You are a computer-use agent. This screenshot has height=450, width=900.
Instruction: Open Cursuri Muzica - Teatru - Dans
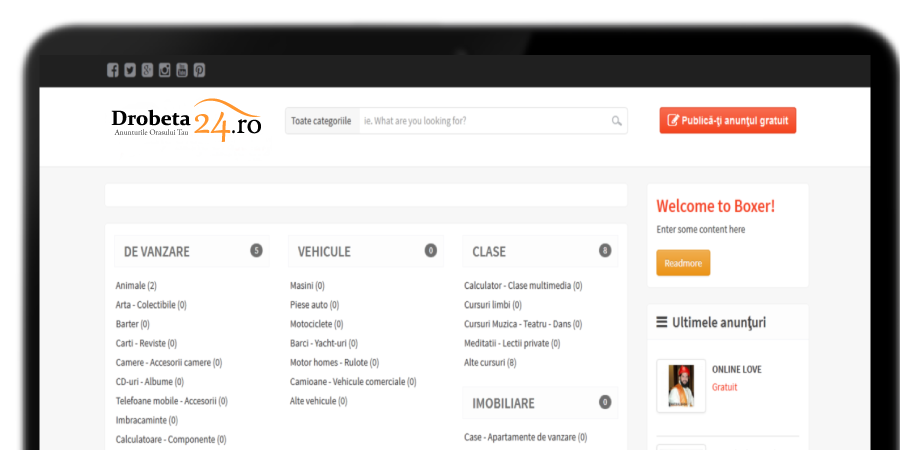pyautogui.click(x=523, y=324)
